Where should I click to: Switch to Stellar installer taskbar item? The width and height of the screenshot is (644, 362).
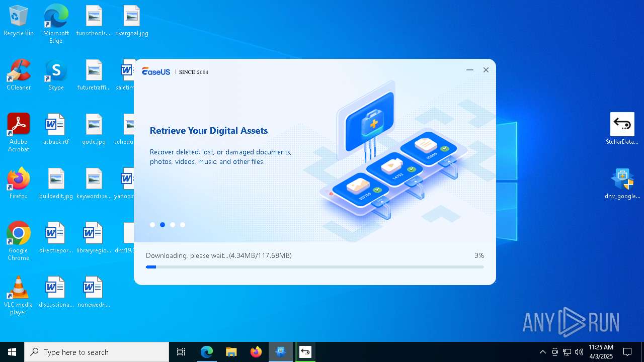pyautogui.click(x=305, y=352)
